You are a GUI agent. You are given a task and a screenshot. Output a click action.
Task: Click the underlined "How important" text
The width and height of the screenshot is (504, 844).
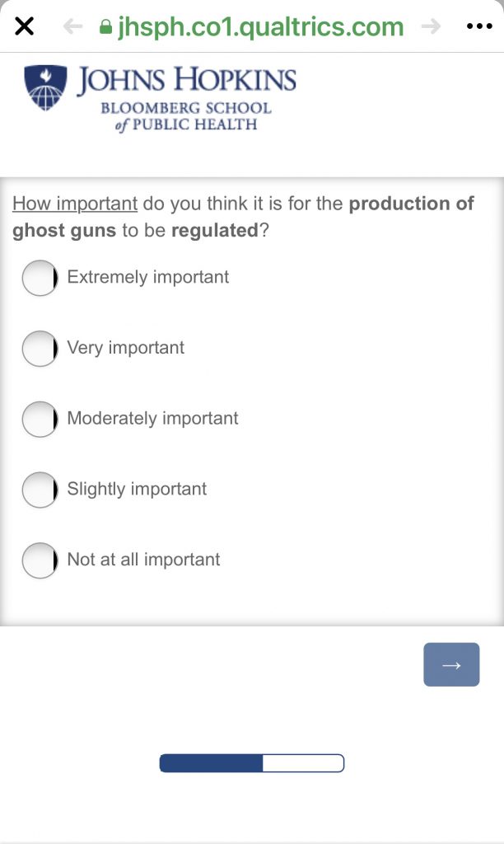click(75, 204)
